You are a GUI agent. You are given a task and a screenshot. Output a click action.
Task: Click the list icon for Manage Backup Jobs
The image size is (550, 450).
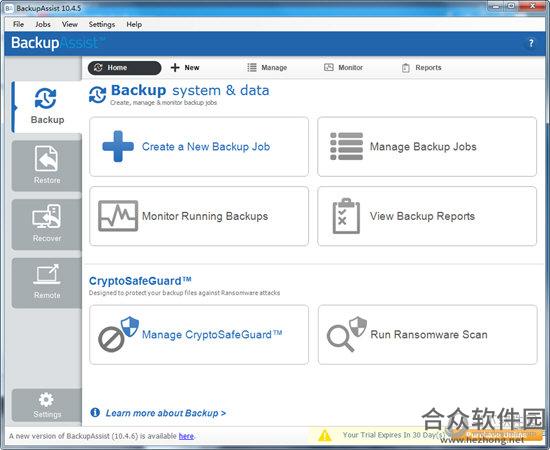347,146
